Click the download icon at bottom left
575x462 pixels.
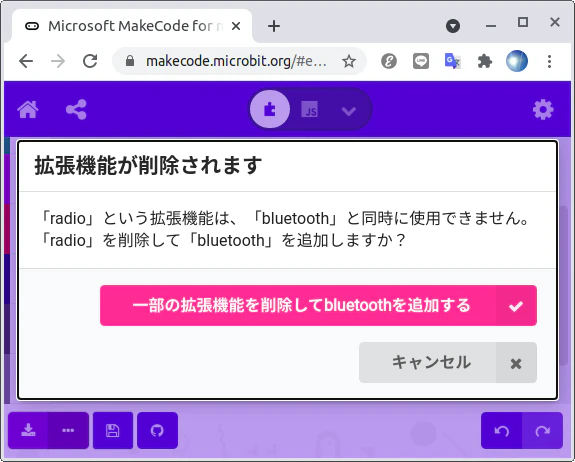pyautogui.click(x=28, y=430)
